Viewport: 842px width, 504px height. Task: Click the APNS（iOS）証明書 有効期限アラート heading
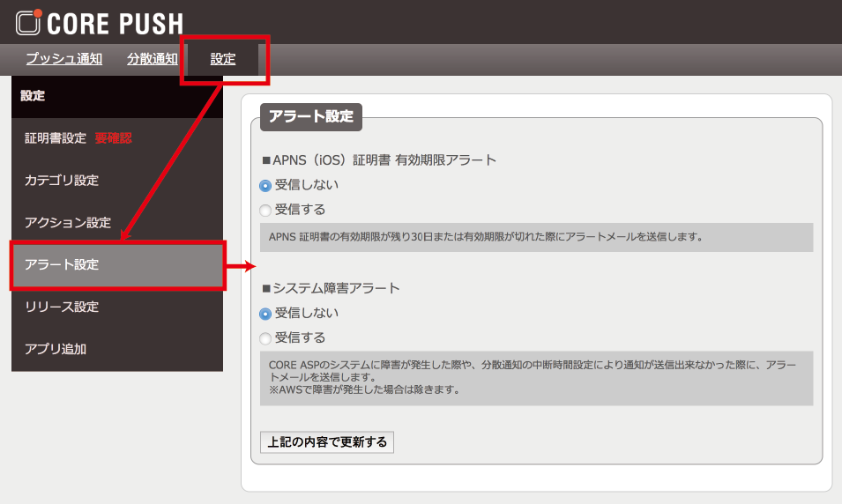click(379, 160)
